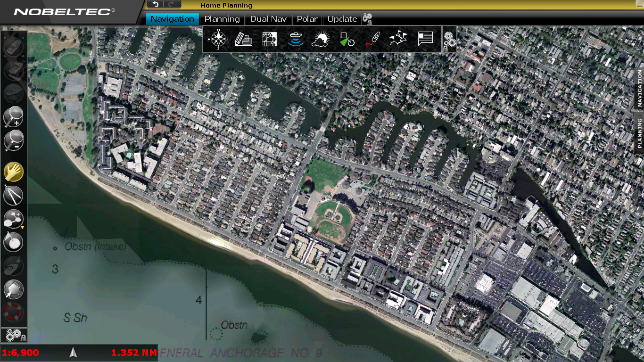644x362 pixels.
Task: Click the Home Planning title text
Action: (x=226, y=6)
